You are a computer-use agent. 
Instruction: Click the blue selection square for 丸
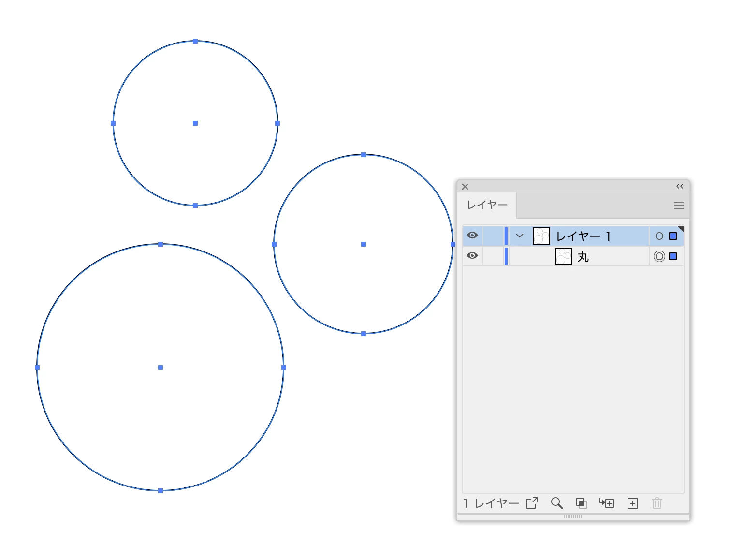(673, 256)
